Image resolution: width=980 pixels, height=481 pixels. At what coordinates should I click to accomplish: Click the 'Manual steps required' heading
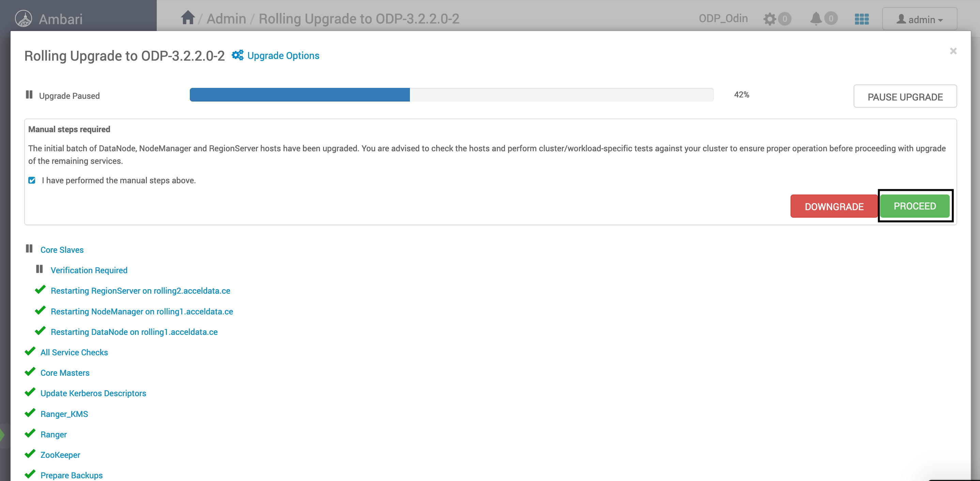point(69,129)
